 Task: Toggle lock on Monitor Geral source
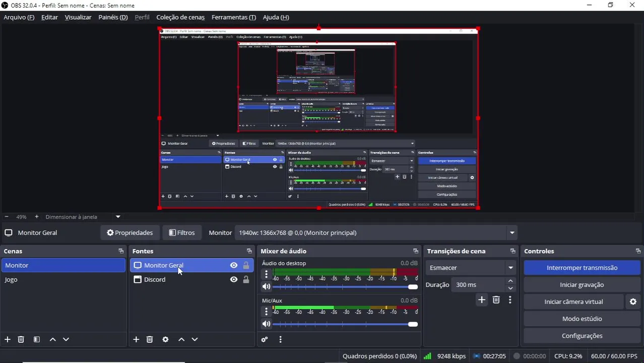click(246, 265)
